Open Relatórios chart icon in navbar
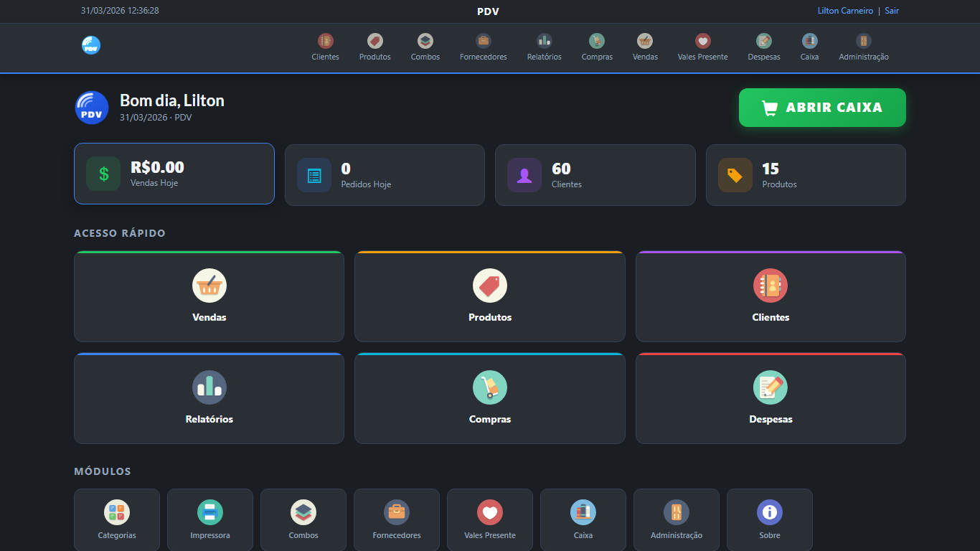Screen dimensions: 980x551 point(545,41)
